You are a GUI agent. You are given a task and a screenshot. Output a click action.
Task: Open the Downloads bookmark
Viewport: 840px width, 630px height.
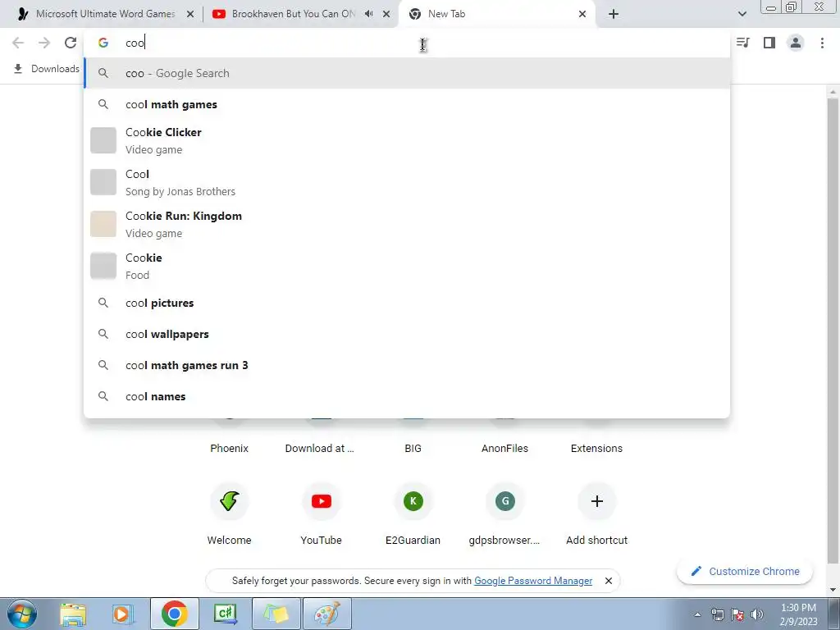click(x=47, y=69)
